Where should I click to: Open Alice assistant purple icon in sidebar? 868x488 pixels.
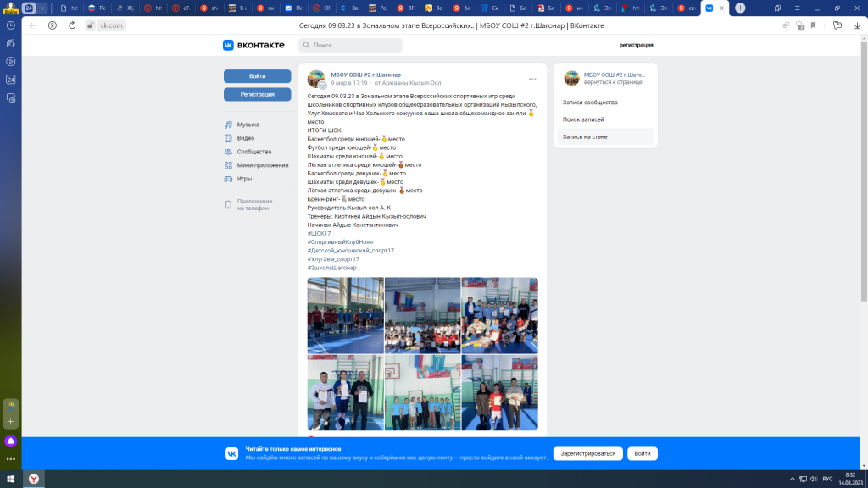pos(11,441)
